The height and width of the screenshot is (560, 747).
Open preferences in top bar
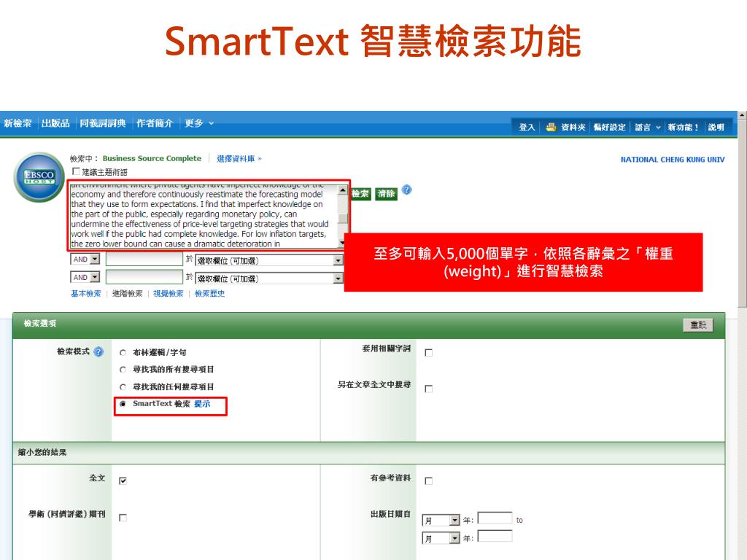coord(609,127)
